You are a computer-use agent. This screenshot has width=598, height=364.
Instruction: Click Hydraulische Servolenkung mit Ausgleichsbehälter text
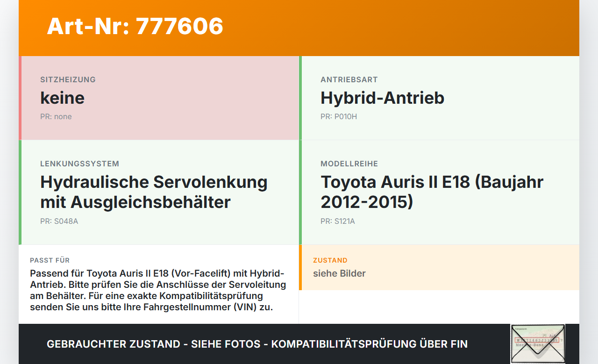click(x=154, y=192)
